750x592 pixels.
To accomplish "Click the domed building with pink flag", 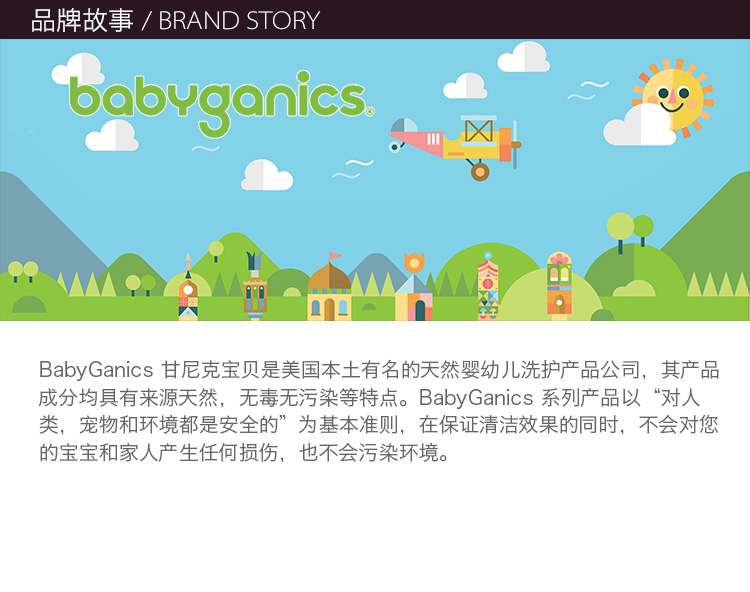I will [x=329, y=287].
